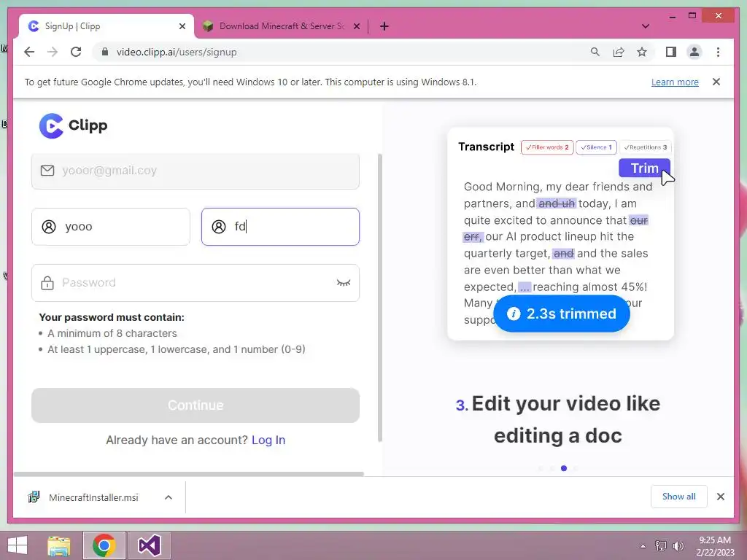This screenshot has width=747, height=560.
Task: Click the Clipp logo
Action: click(x=74, y=125)
